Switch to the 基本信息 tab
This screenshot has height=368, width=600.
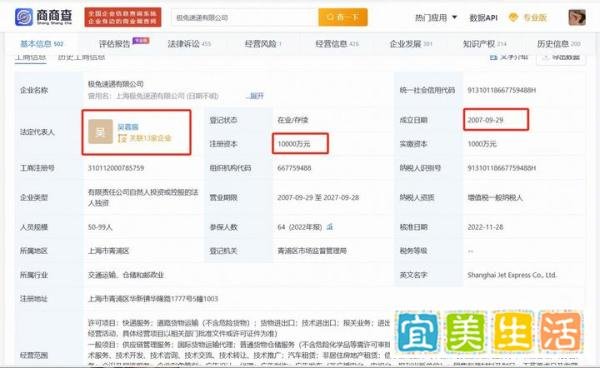click(41, 44)
